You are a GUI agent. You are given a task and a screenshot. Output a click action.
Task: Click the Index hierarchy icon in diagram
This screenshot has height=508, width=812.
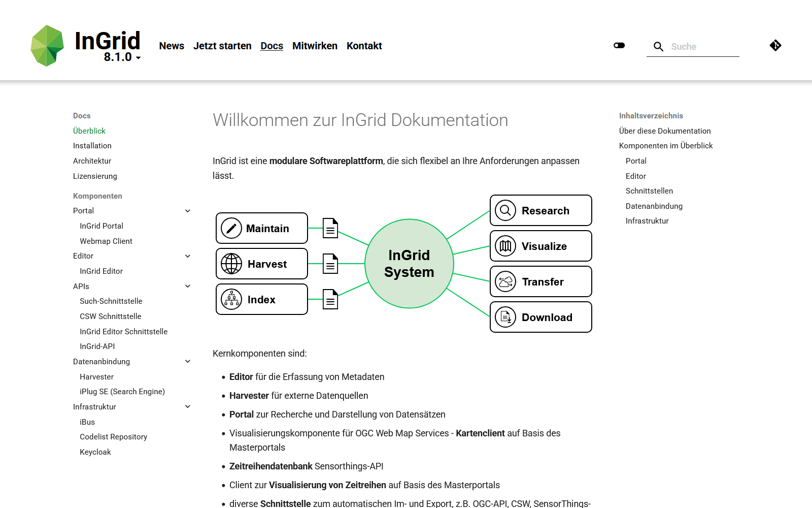[x=231, y=300]
